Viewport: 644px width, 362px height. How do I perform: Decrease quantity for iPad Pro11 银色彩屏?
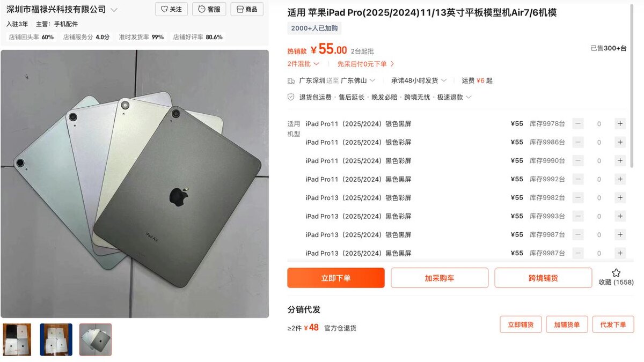click(578, 142)
